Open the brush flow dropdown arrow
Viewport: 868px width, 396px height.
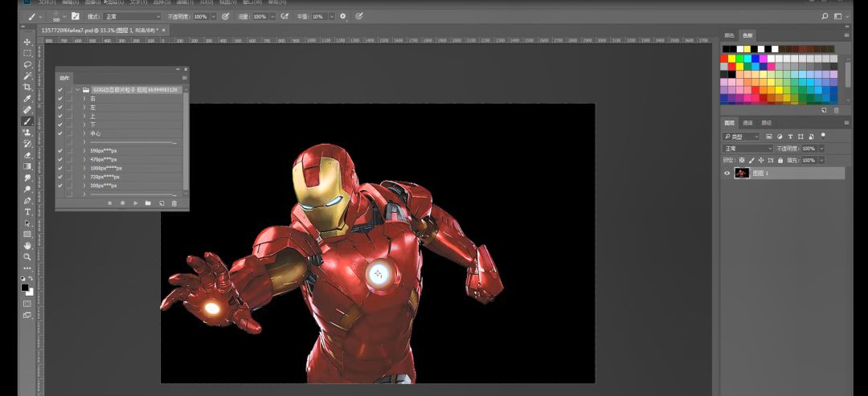pyautogui.click(x=272, y=17)
